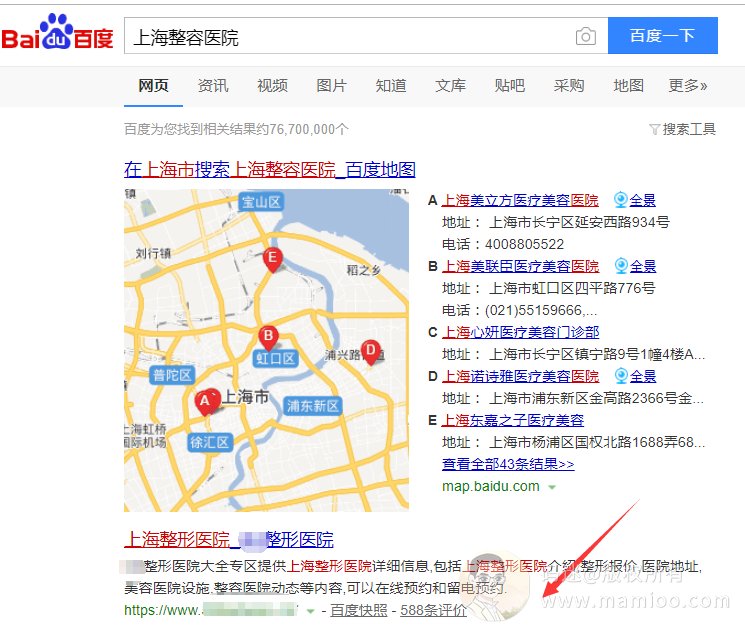Open 搜索工具 filter options
Image resolution: width=745 pixels, height=628 pixels.
pyautogui.click(x=683, y=129)
